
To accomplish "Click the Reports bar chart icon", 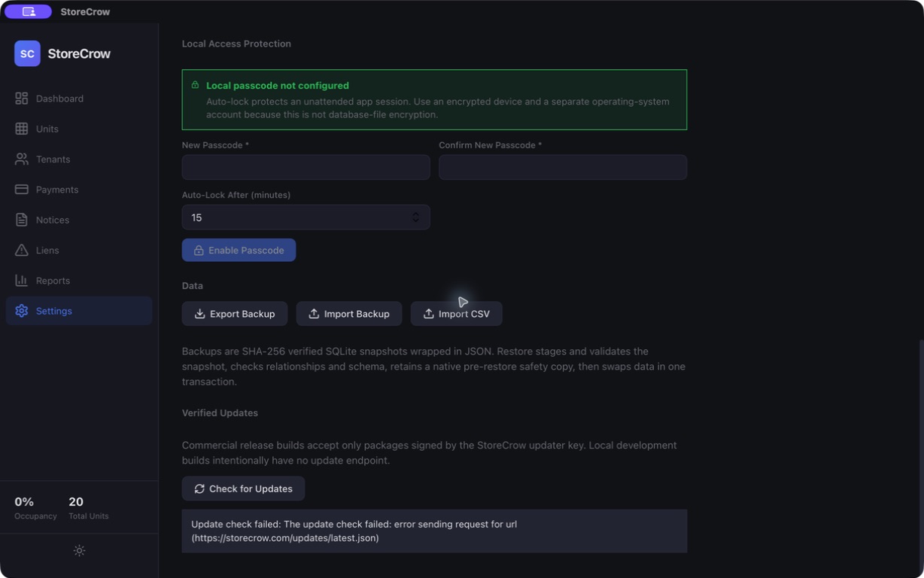I will (x=21, y=280).
